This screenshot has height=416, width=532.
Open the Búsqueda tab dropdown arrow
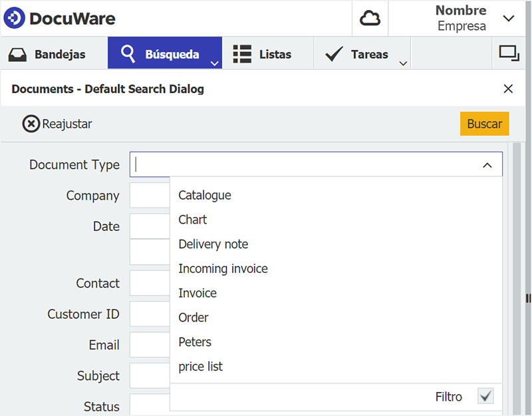pos(213,63)
